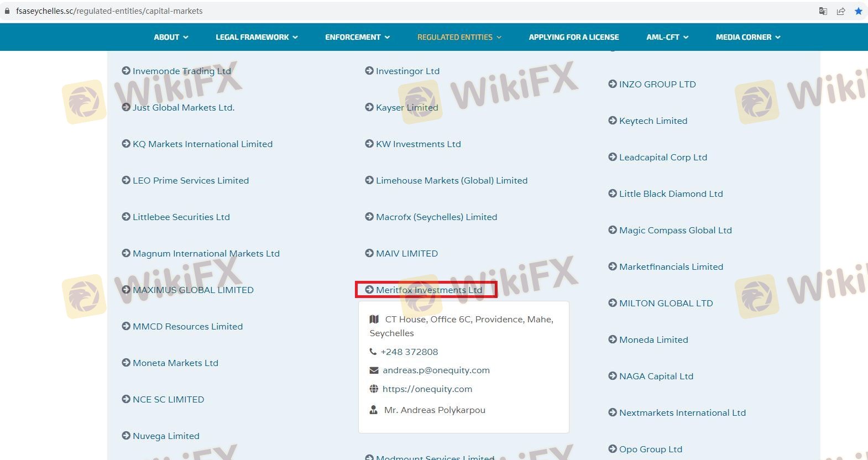This screenshot has height=460, width=868.
Task: Click arrow icon next to Invemonde Trading Ltd
Action: [x=126, y=71]
